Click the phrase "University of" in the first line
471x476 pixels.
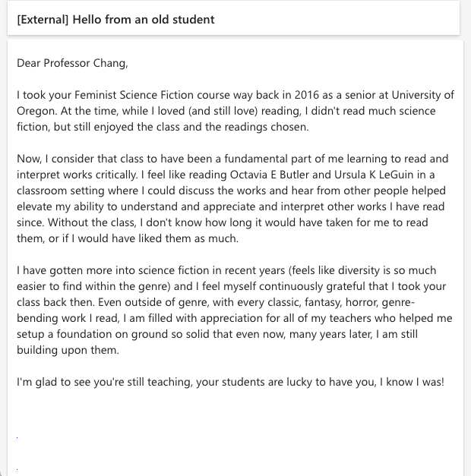[x=422, y=95]
